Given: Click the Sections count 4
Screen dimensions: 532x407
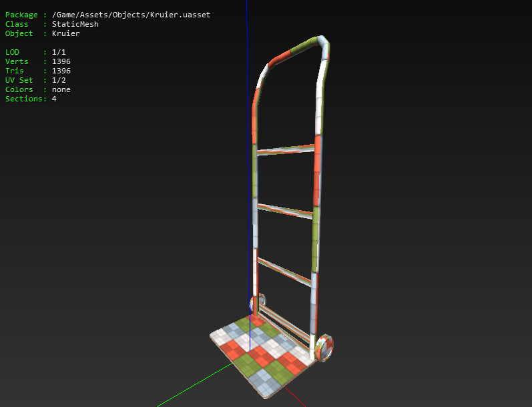Looking at the screenshot, I should (54, 99).
